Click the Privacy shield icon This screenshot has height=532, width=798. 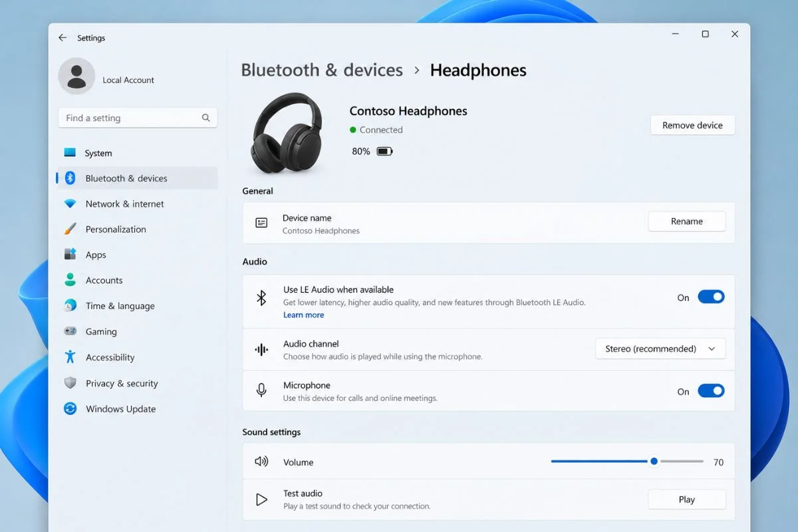pyautogui.click(x=70, y=383)
